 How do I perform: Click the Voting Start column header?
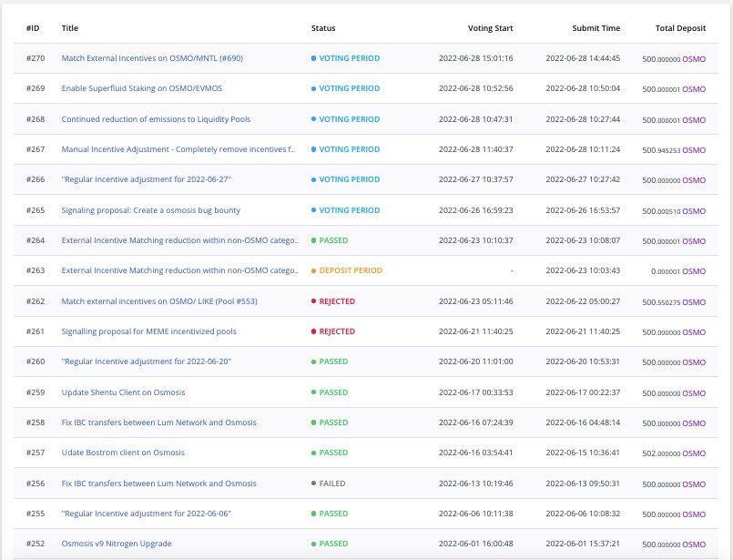tap(491, 28)
